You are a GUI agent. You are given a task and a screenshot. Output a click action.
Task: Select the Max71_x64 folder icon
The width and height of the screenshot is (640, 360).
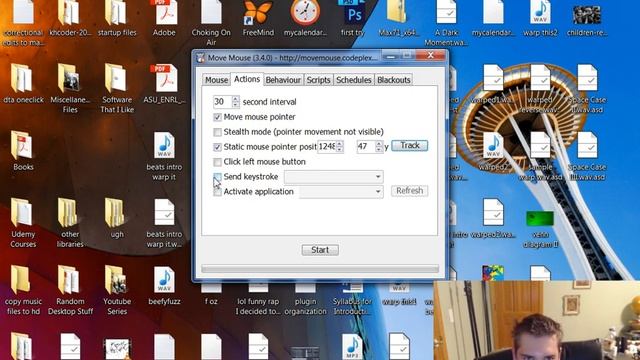click(x=398, y=18)
